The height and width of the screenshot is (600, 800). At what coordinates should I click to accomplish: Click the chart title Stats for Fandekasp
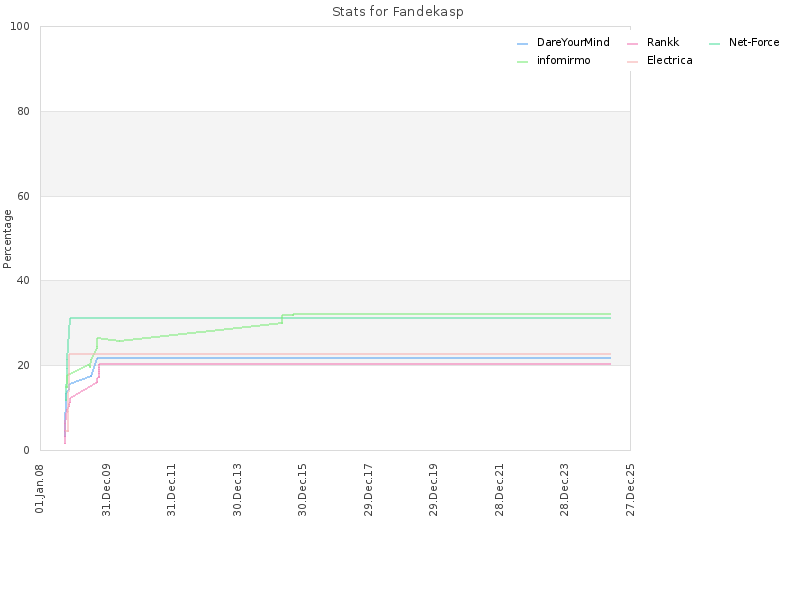click(397, 12)
